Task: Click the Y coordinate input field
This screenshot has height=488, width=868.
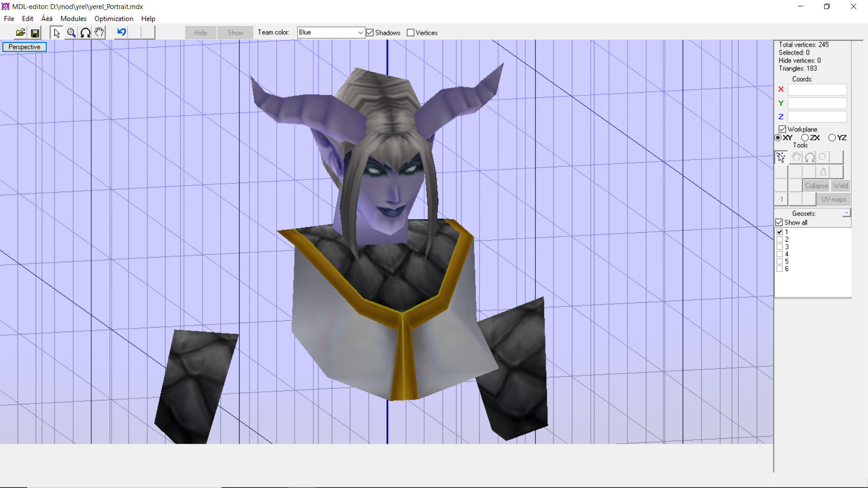Action: click(x=817, y=103)
